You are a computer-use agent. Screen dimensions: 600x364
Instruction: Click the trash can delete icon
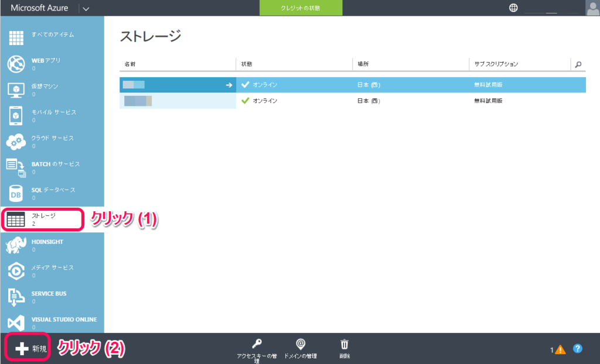345,344
